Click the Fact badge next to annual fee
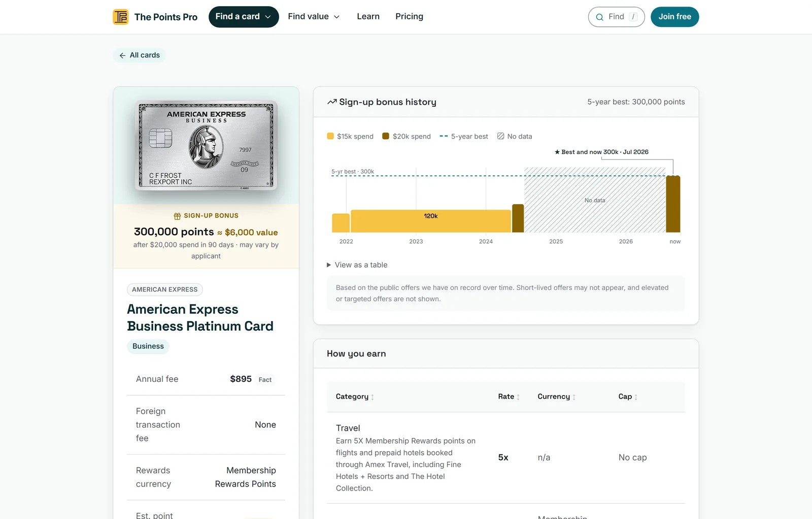Viewport: 812px width, 519px height. coord(265,380)
